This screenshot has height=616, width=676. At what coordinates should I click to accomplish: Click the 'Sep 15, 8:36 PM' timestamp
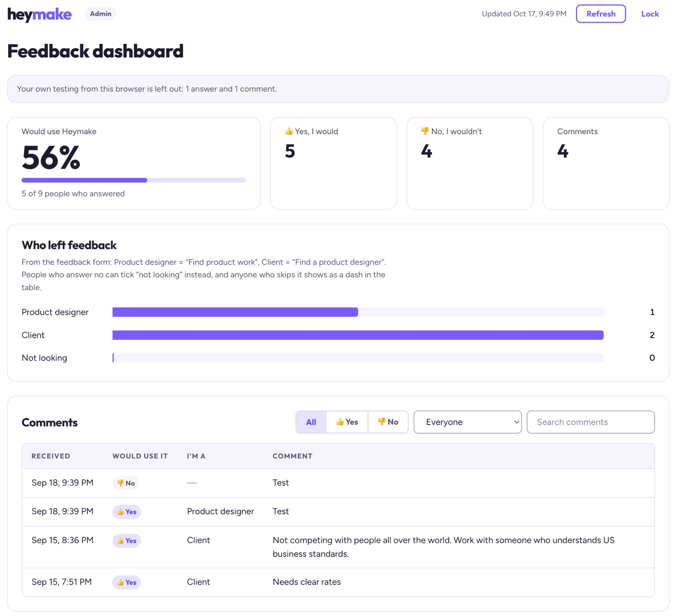62,540
